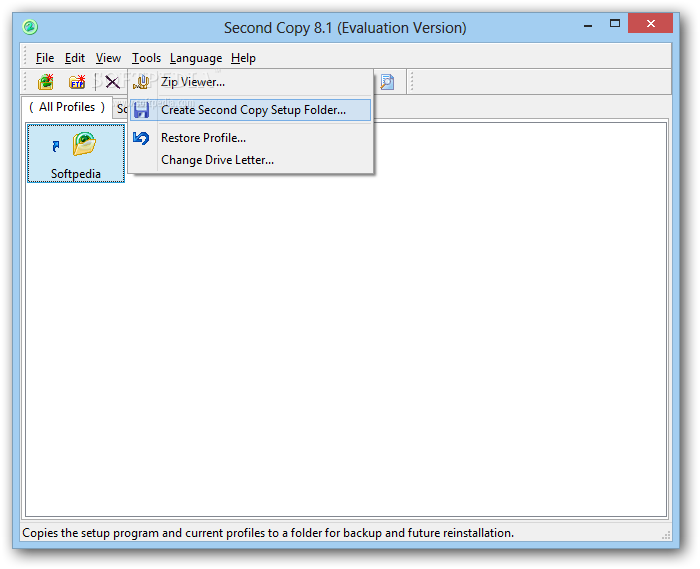The width and height of the screenshot is (700, 569).
Task: Close the Second Copy window
Action: [650, 23]
